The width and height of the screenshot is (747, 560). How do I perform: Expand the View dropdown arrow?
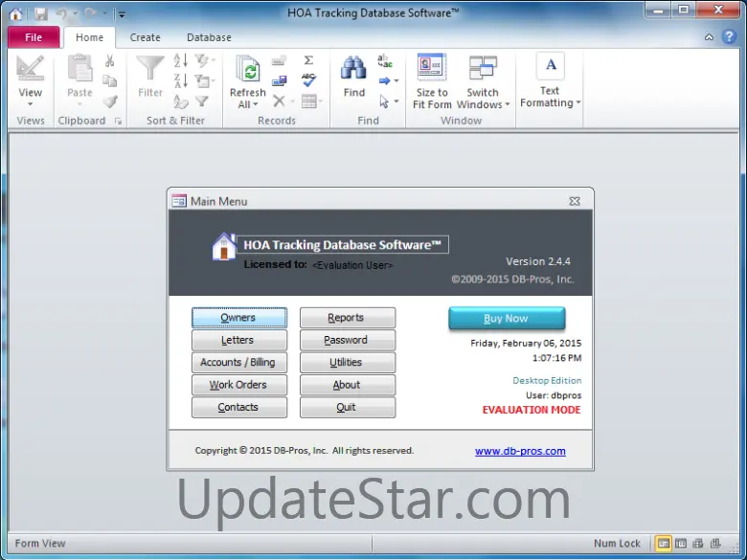tap(30, 103)
